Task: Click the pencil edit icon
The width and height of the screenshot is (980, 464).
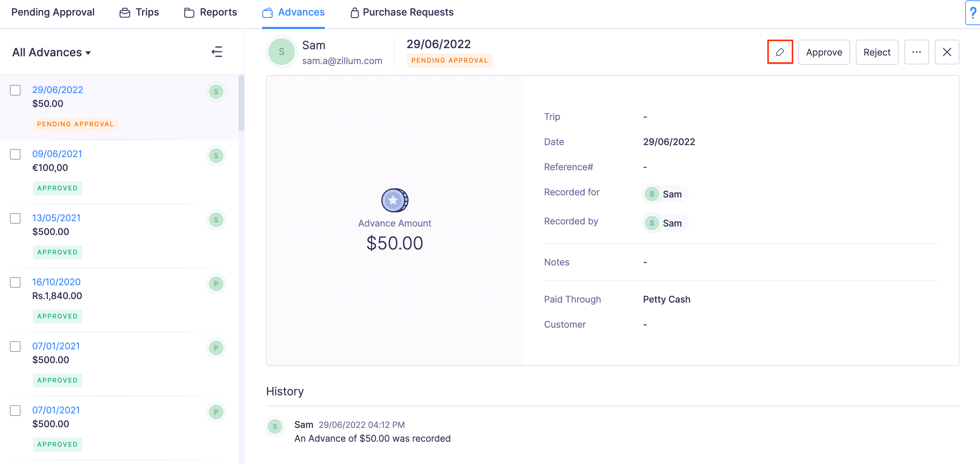Action: pyautogui.click(x=780, y=52)
